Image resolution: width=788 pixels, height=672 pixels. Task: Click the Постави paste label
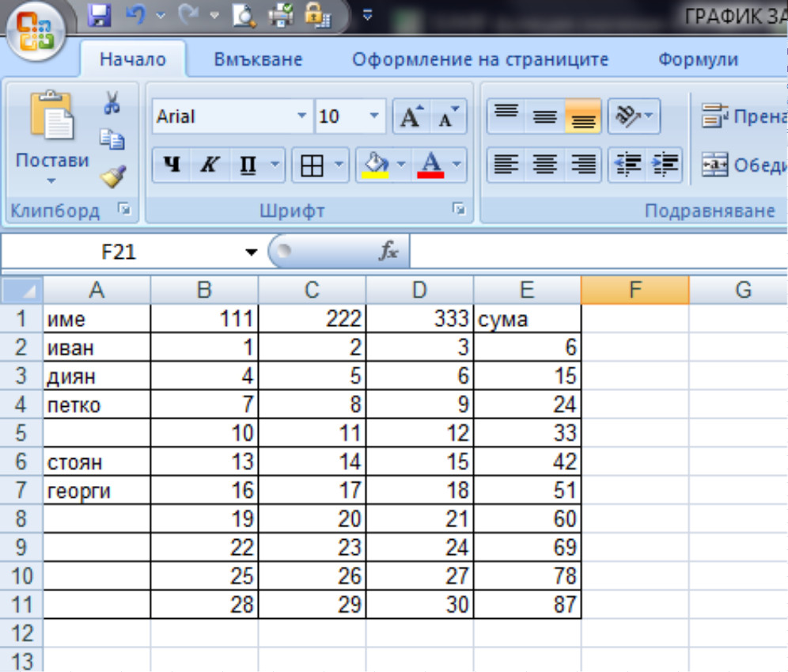tap(51, 161)
